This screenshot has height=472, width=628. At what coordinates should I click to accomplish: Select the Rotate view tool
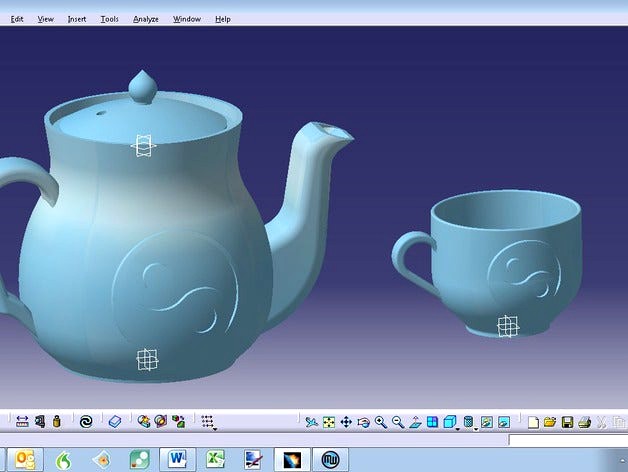point(363,422)
